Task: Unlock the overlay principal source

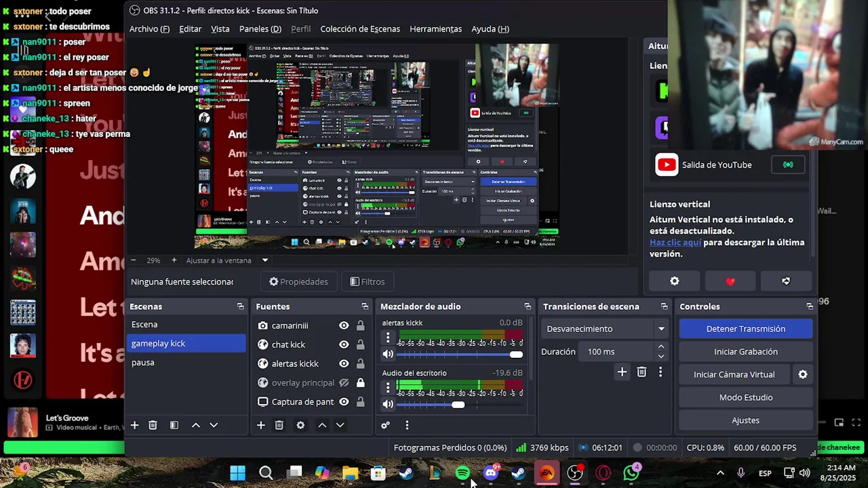Action: (360, 382)
